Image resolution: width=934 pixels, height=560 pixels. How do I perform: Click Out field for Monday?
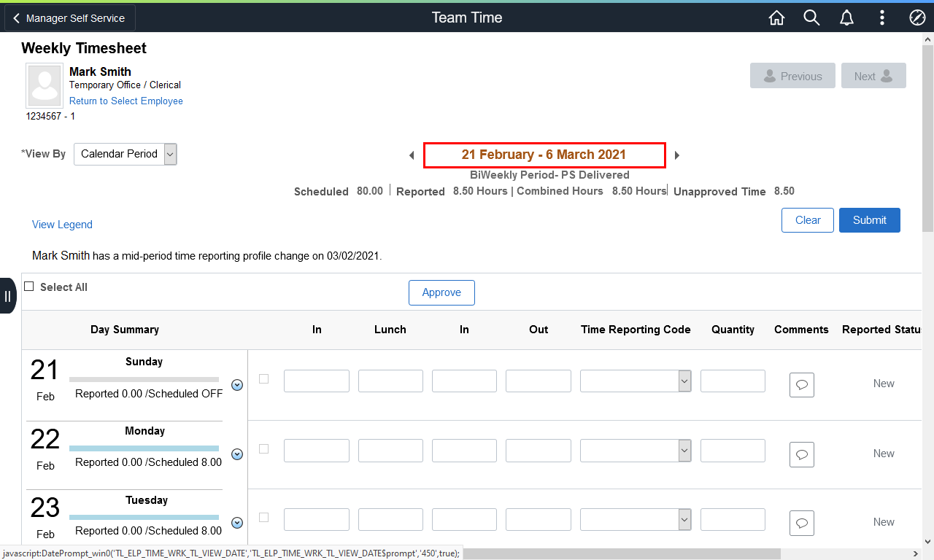click(539, 451)
